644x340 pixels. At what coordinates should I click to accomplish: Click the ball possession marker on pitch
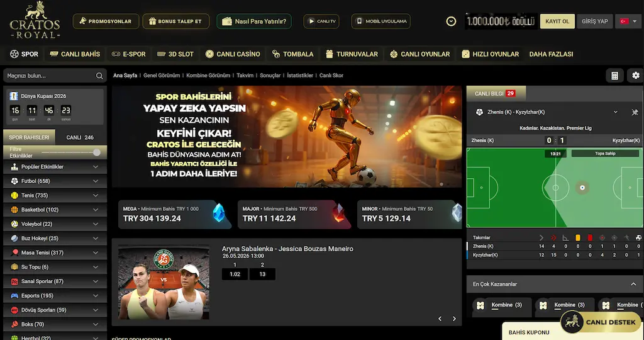point(582,188)
